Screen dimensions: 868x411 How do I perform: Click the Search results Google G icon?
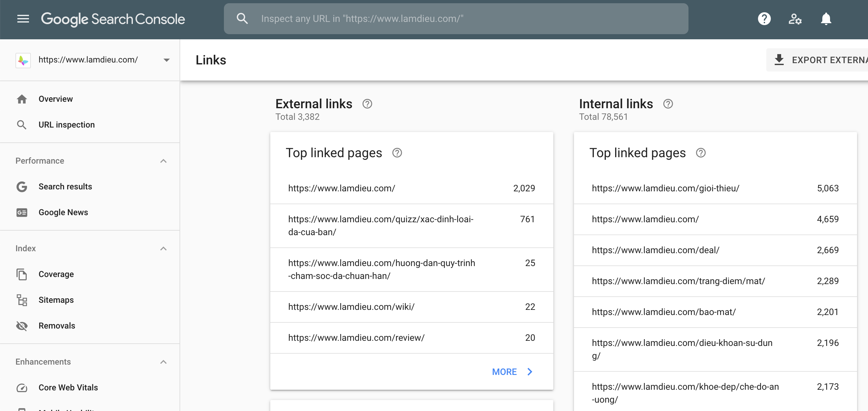pyautogui.click(x=22, y=186)
